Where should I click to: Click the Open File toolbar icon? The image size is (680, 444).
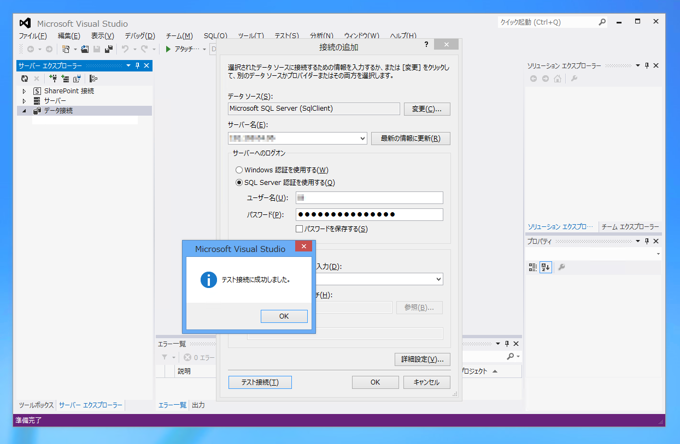coord(85,49)
